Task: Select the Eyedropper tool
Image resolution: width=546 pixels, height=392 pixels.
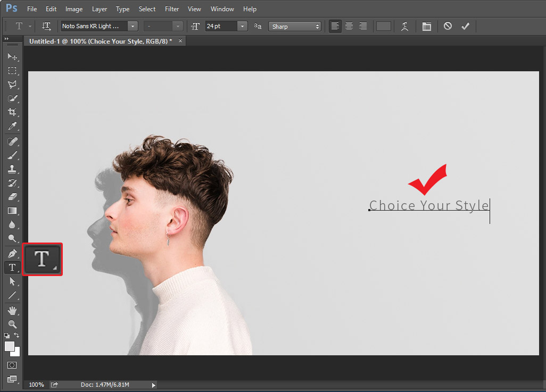Action: click(x=12, y=126)
